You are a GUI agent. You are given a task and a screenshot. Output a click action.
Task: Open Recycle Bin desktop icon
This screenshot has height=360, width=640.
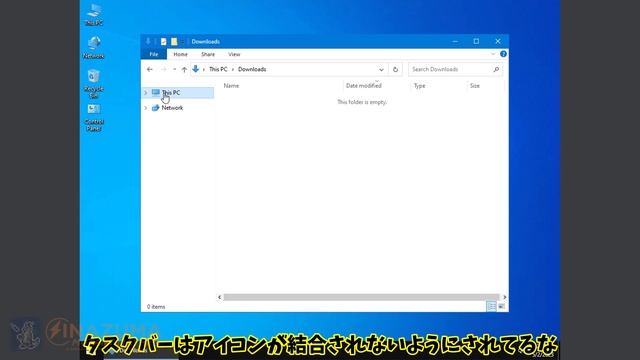tap(94, 83)
